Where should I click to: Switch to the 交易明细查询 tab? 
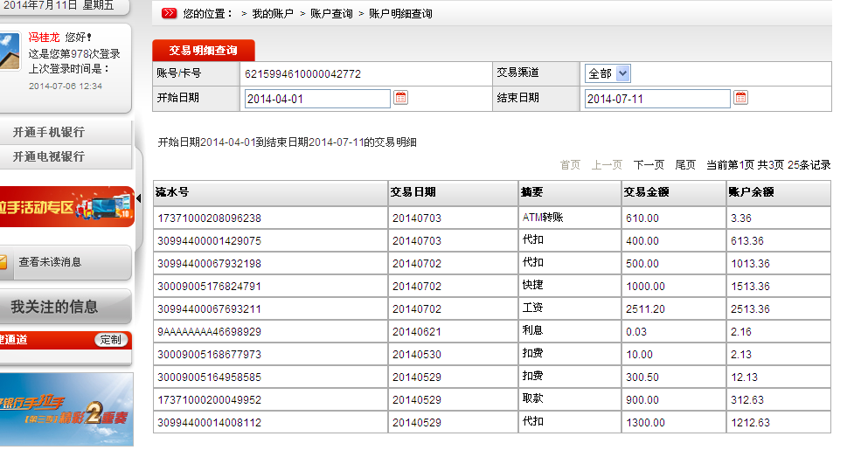tap(204, 51)
